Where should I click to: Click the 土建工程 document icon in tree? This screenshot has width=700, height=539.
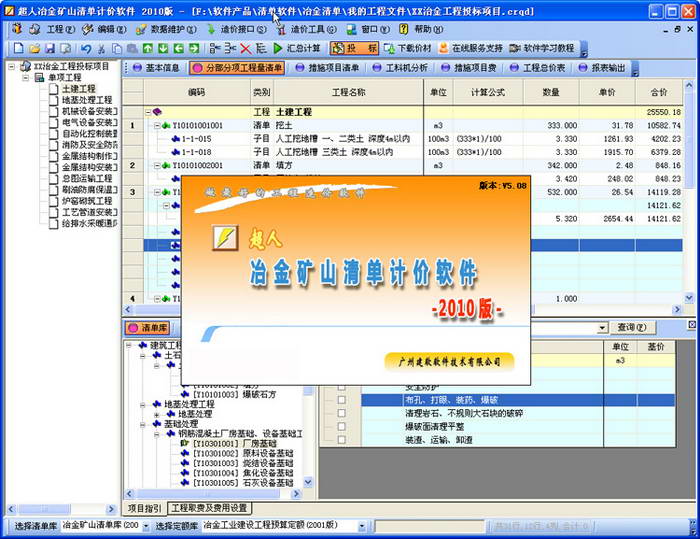coord(54,89)
